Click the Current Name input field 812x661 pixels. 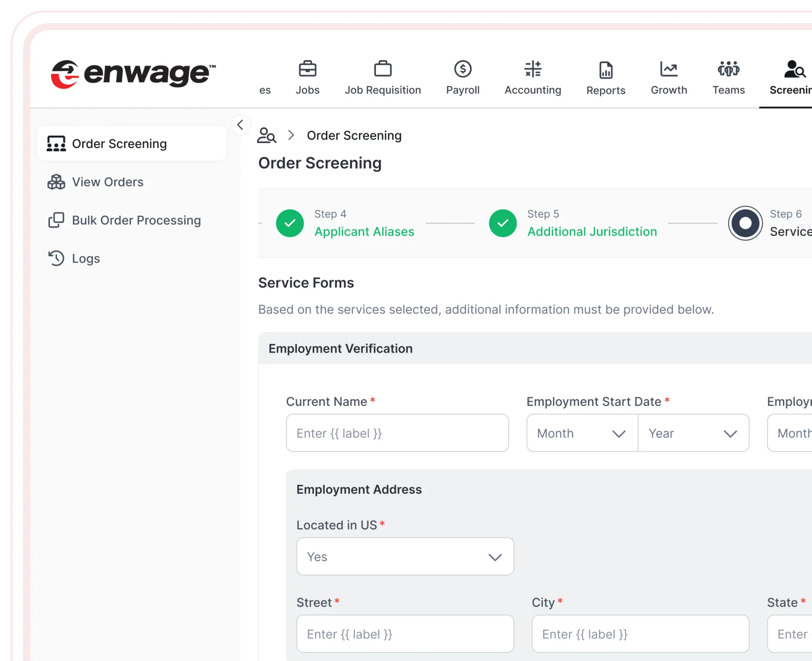[x=397, y=433]
